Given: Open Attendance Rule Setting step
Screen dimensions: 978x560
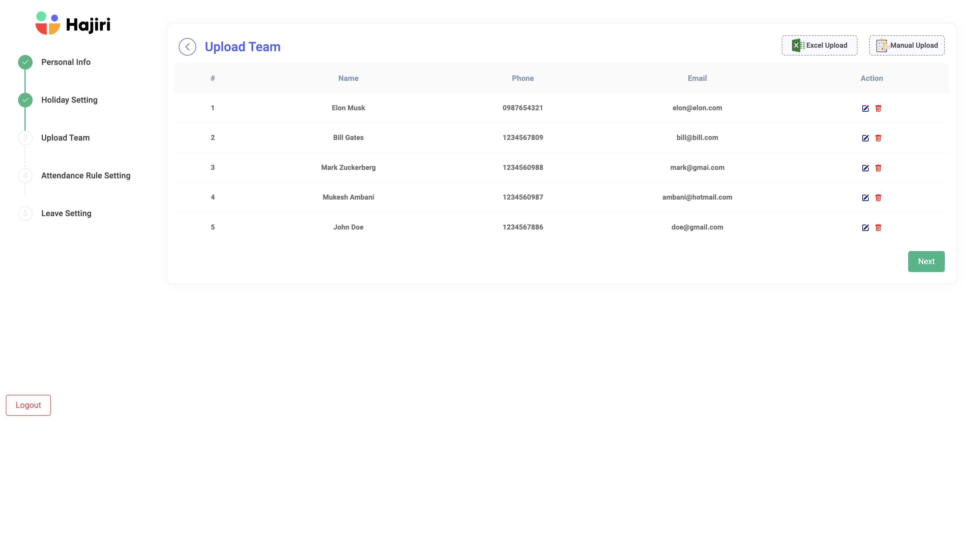Looking at the screenshot, I should tap(86, 175).
